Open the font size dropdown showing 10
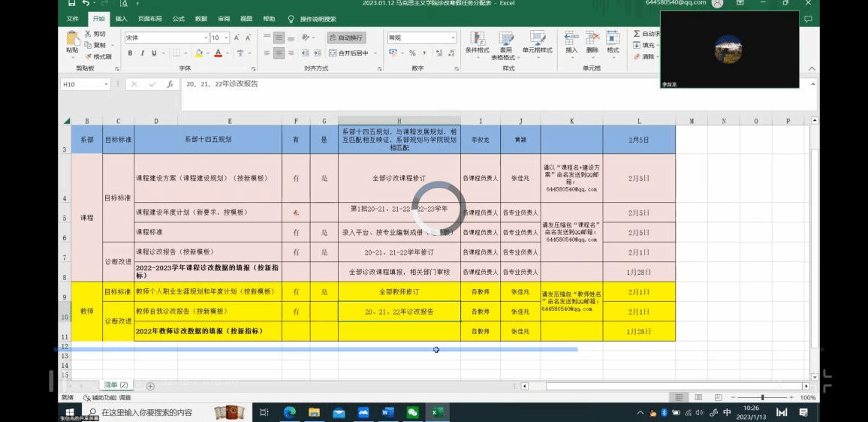The height and width of the screenshot is (422, 868). (227, 38)
